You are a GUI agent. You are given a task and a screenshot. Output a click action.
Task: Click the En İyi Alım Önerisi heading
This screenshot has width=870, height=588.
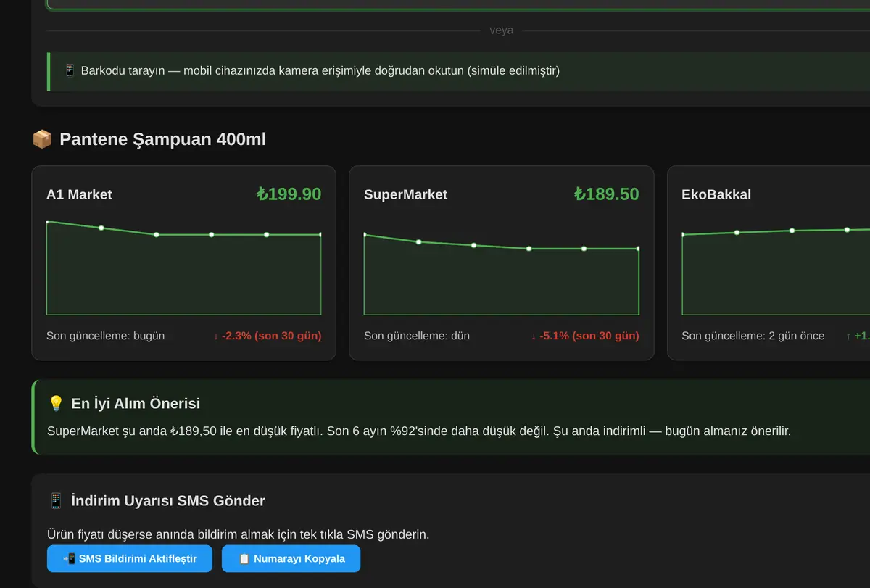pyautogui.click(x=136, y=404)
